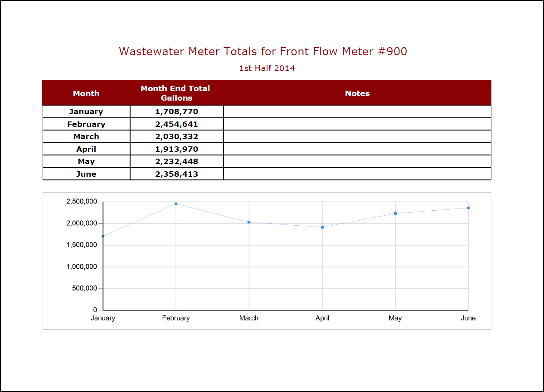
Task: Select the March data point on line
Action: pyautogui.click(x=249, y=222)
